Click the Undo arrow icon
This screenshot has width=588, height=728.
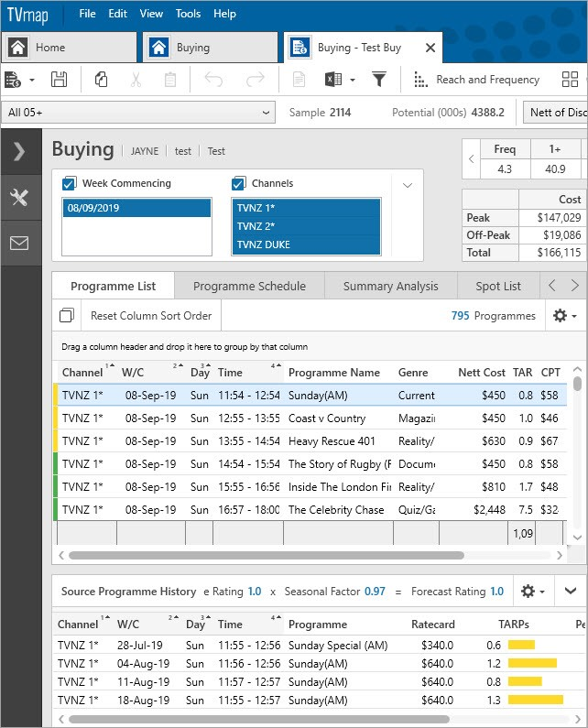tap(213, 80)
